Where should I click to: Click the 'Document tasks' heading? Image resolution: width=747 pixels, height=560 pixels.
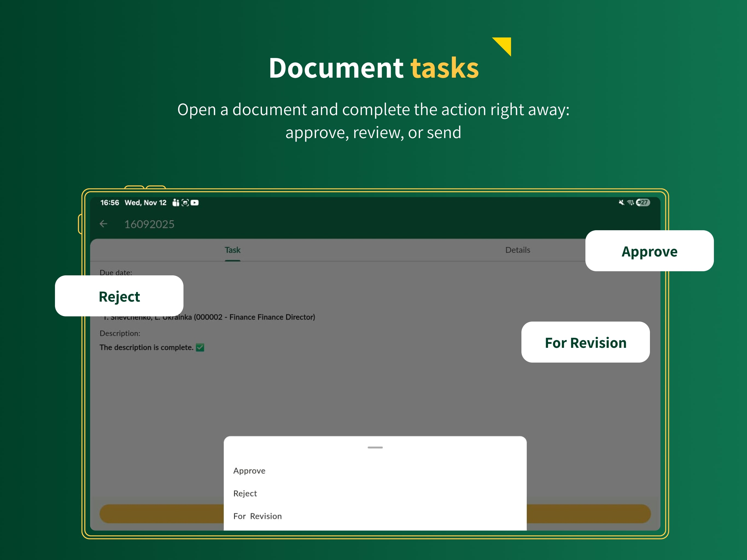(x=373, y=68)
